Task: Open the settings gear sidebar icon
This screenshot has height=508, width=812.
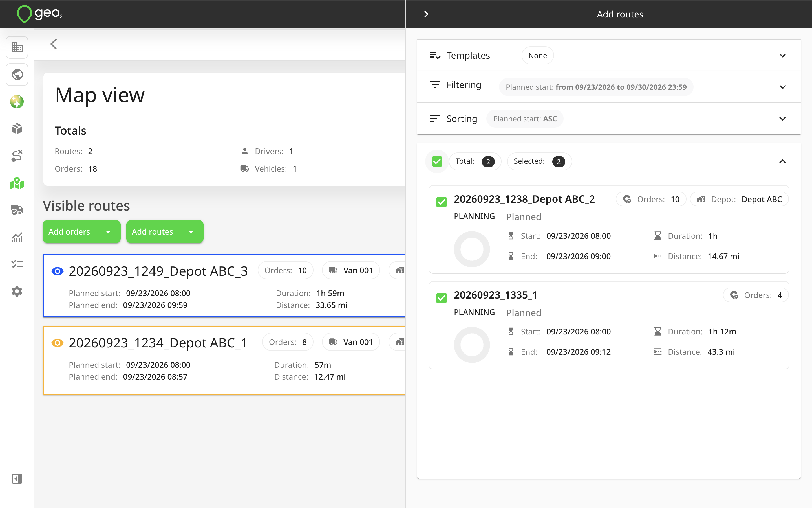Action: (x=17, y=291)
